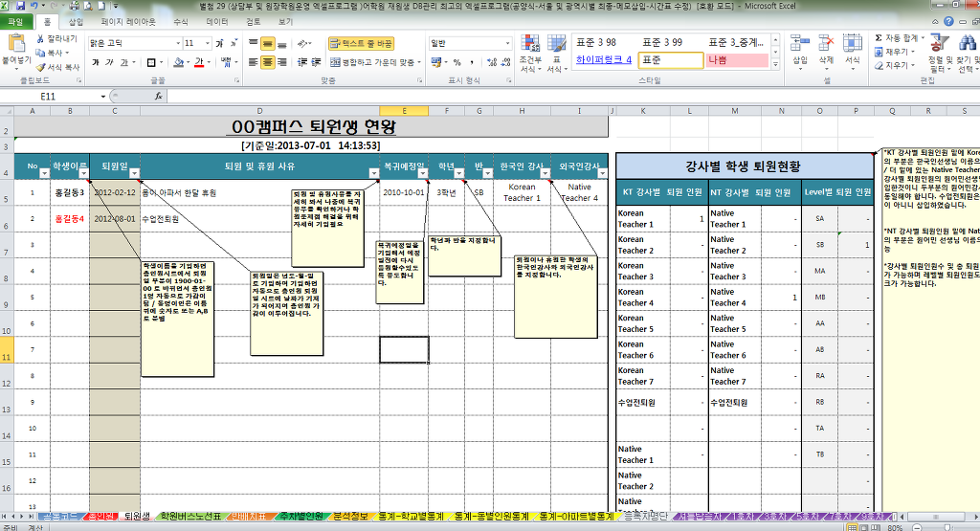Image resolution: width=980 pixels, height=531 pixels.
Task: Open the 학생이름 column filter dropdown
Action: tap(83, 173)
